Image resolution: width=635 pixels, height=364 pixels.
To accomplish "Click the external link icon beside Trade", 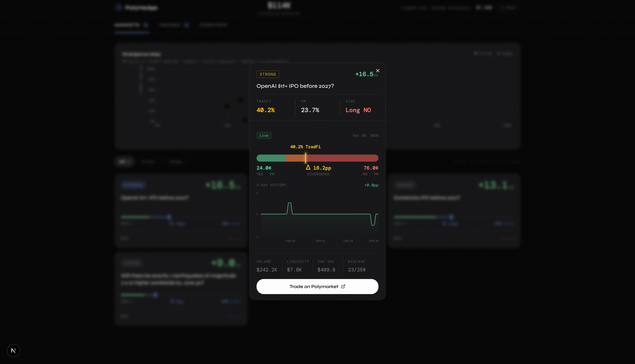I will pyautogui.click(x=343, y=286).
